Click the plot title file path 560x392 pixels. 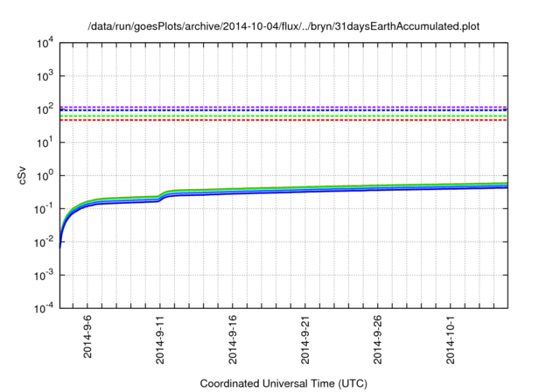tap(284, 25)
